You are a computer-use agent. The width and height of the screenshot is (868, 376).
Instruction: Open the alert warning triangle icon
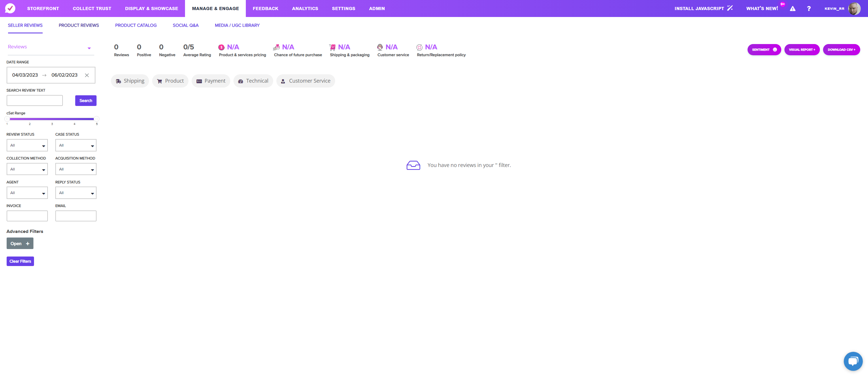click(792, 9)
